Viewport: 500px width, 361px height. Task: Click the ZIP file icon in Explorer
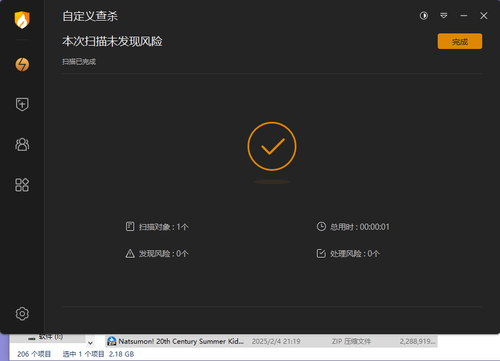pyautogui.click(x=112, y=341)
